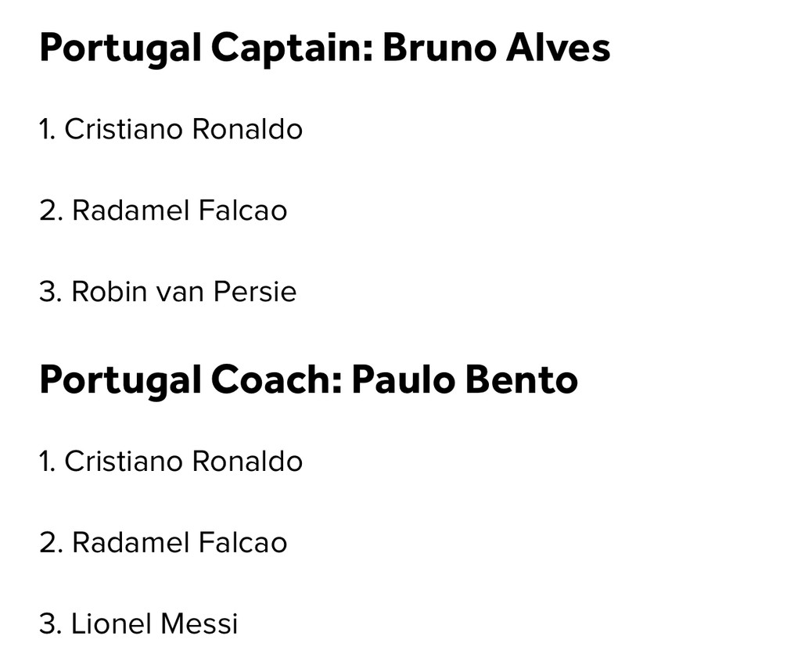Click "Portugal" in the Captain heading
801x672 pixels.
[120, 49]
